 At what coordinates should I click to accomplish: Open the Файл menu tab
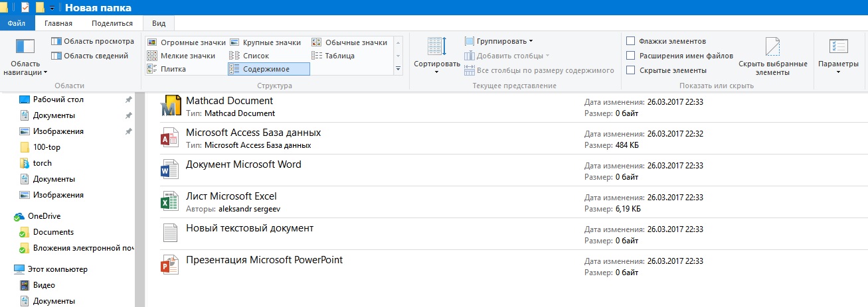click(x=17, y=23)
